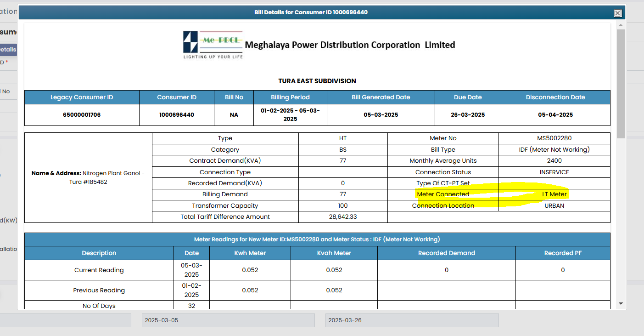Click the 'Consumer ID' column header
Screen dimensions: 644x336
point(177,97)
